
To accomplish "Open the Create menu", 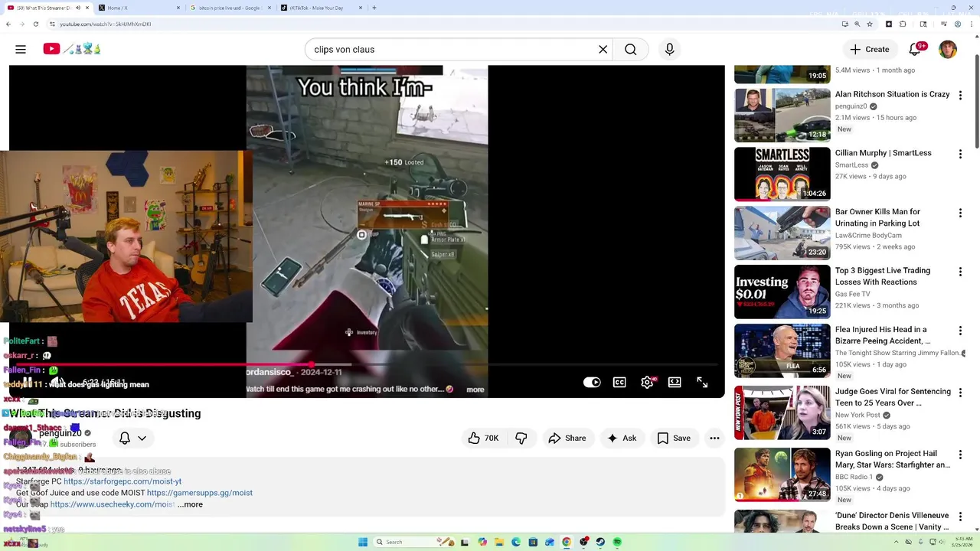I will click(x=869, y=49).
